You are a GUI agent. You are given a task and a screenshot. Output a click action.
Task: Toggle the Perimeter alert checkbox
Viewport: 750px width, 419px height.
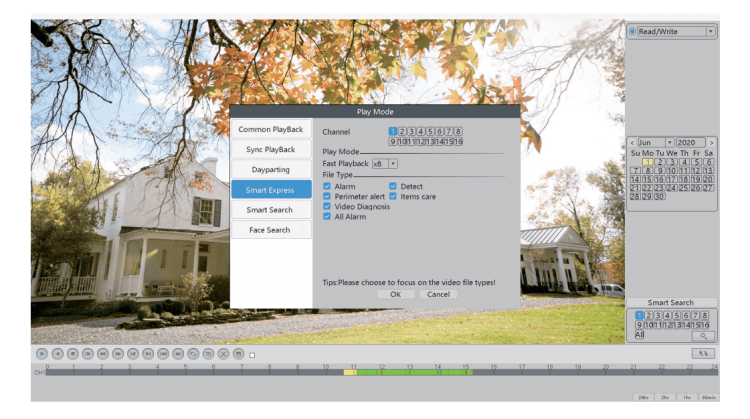(327, 196)
